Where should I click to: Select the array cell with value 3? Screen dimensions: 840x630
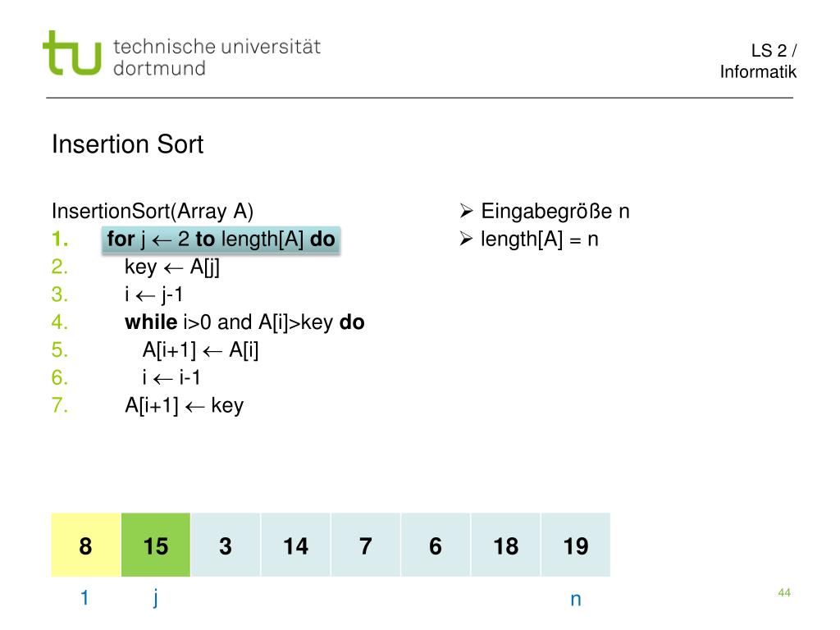tap(226, 545)
